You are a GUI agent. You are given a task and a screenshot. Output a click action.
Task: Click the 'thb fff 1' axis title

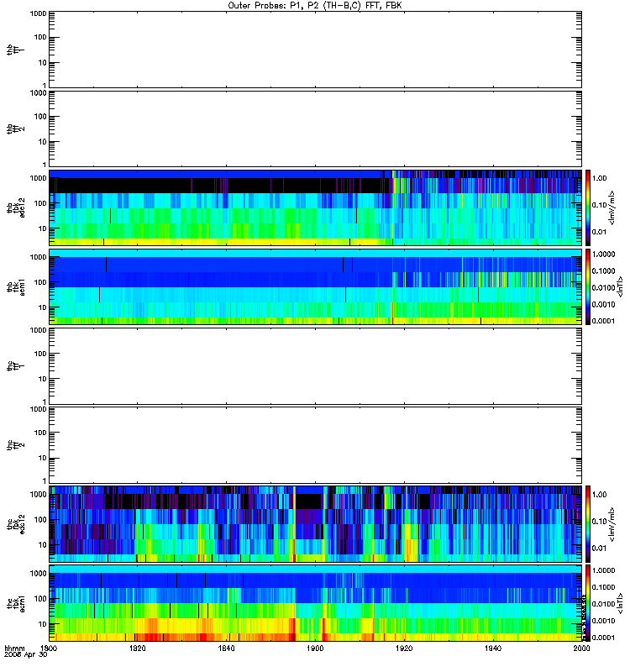coord(16,50)
